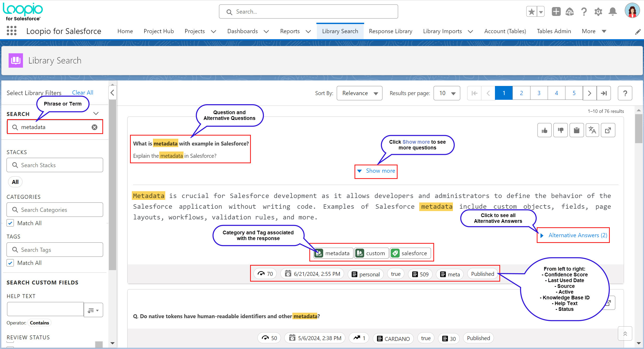Go to next results page arrow
The image size is (644, 349).
click(589, 93)
